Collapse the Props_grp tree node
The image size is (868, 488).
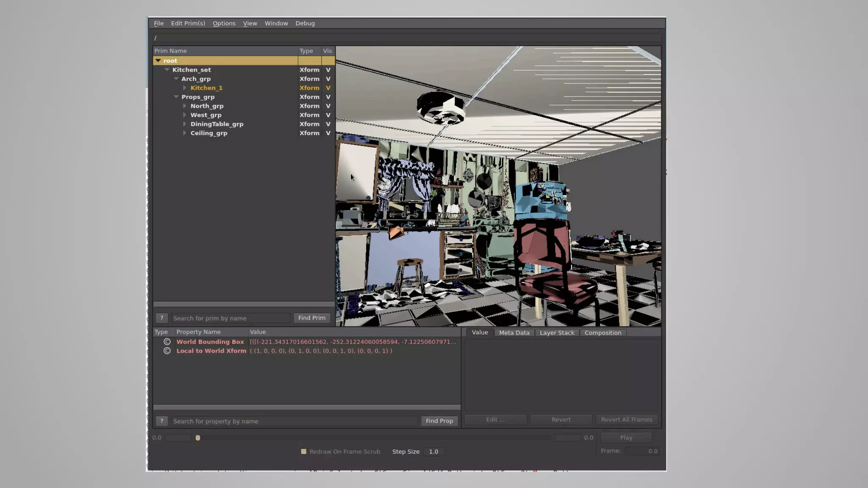[x=176, y=97]
